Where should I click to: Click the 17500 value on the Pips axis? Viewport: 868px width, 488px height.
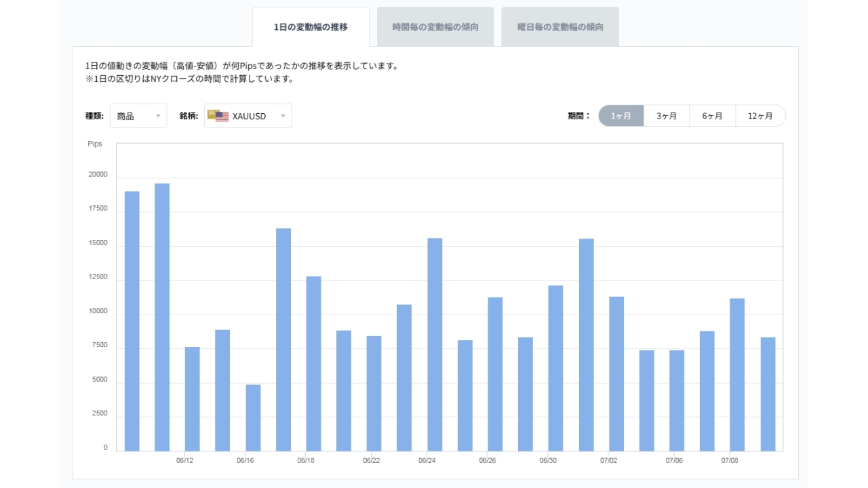pos(98,208)
